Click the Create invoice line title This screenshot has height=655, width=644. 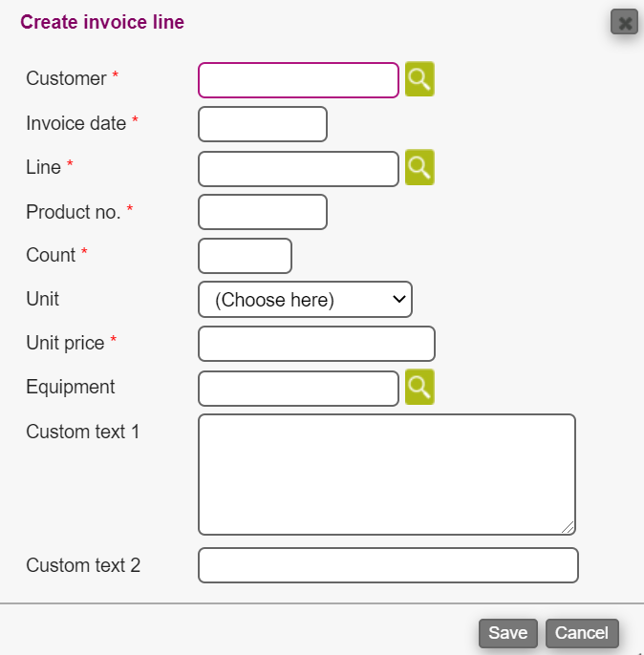(102, 22)
